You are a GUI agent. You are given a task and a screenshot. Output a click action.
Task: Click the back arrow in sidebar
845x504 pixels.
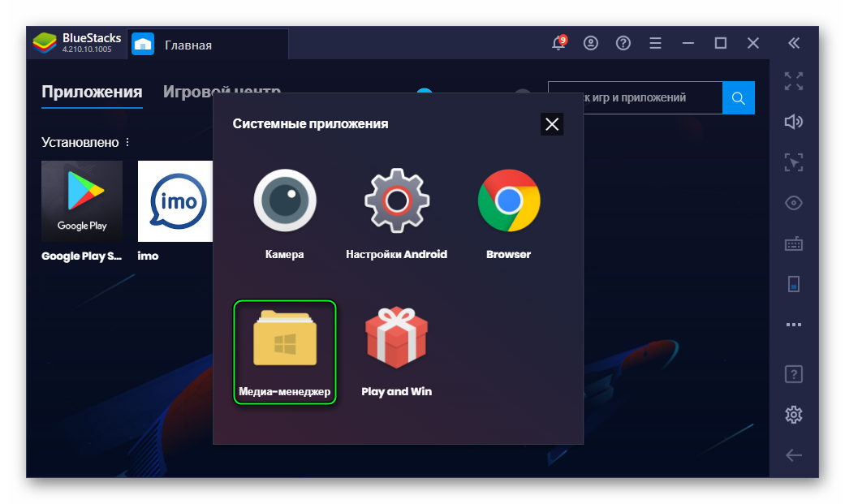pyautogui.click(x=794, y=455)
